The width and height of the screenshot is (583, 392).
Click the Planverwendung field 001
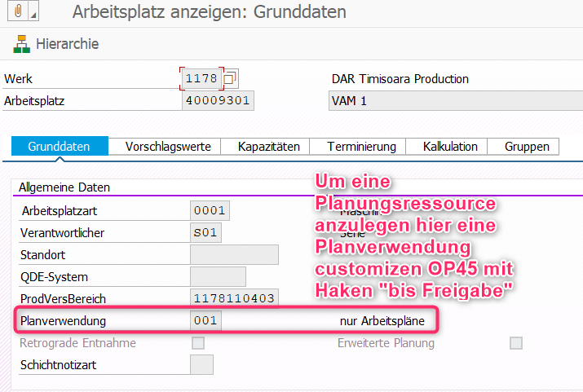point(205,321)
